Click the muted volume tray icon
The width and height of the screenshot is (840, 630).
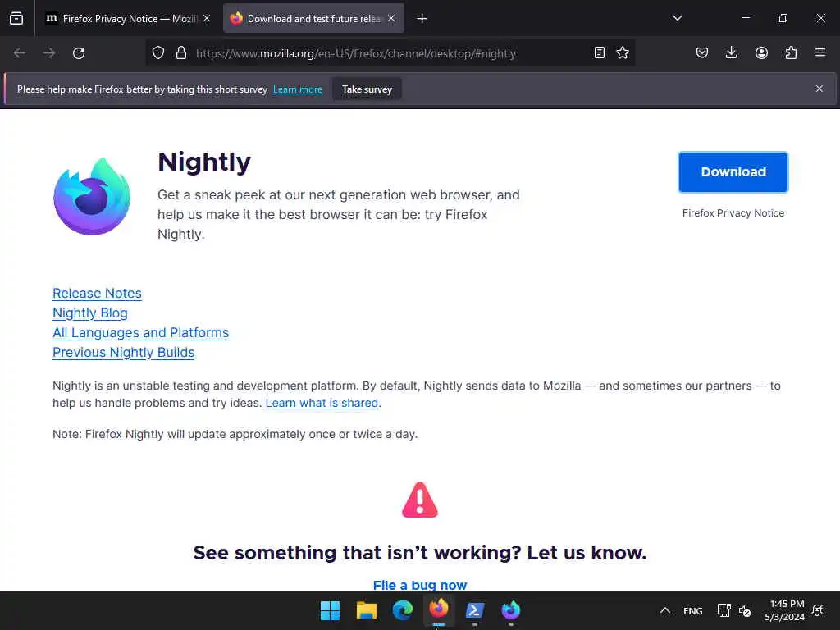coord(745,610)
